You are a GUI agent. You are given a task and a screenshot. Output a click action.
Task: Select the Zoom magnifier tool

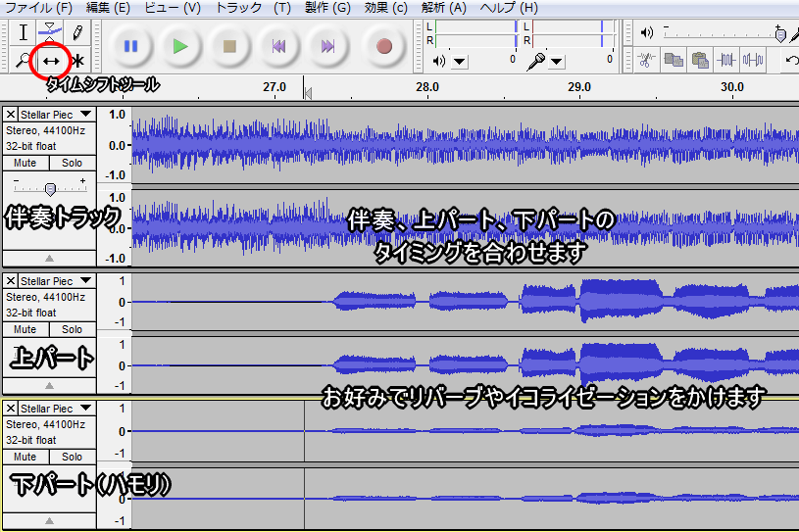pyautogui.click(x=23, y=61)
